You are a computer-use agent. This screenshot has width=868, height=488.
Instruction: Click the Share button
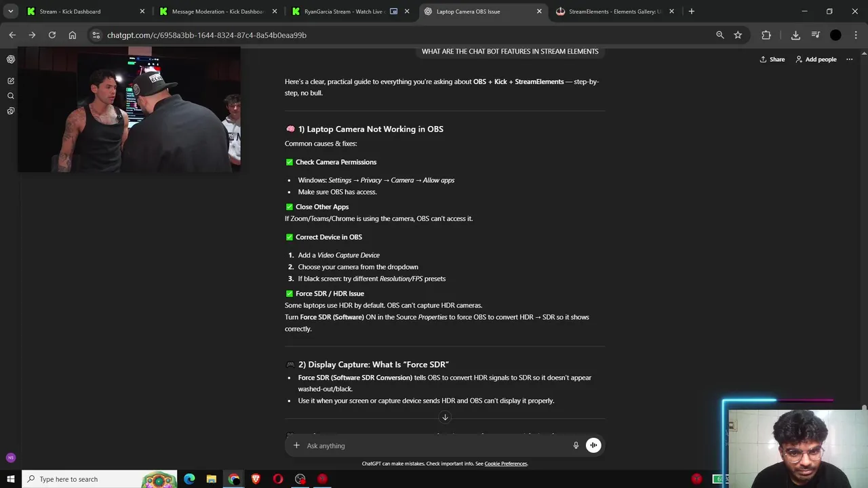pos(772,60)
